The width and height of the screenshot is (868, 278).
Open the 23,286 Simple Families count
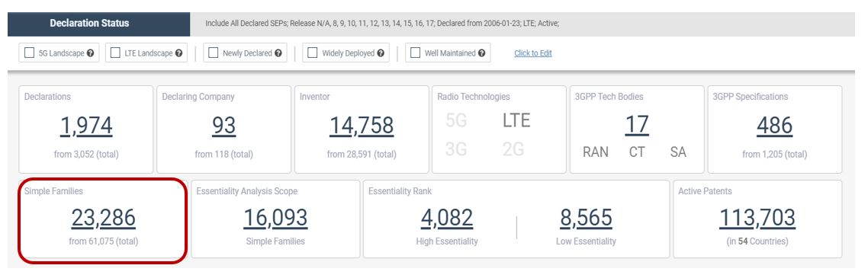[x=103, y=219]
